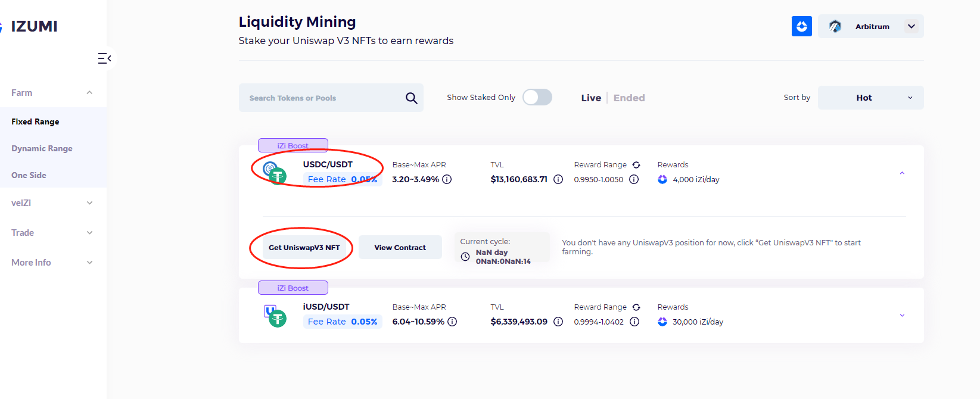
Task: Click info icon beside 3.20~3.49% APR
Action: 447,179
